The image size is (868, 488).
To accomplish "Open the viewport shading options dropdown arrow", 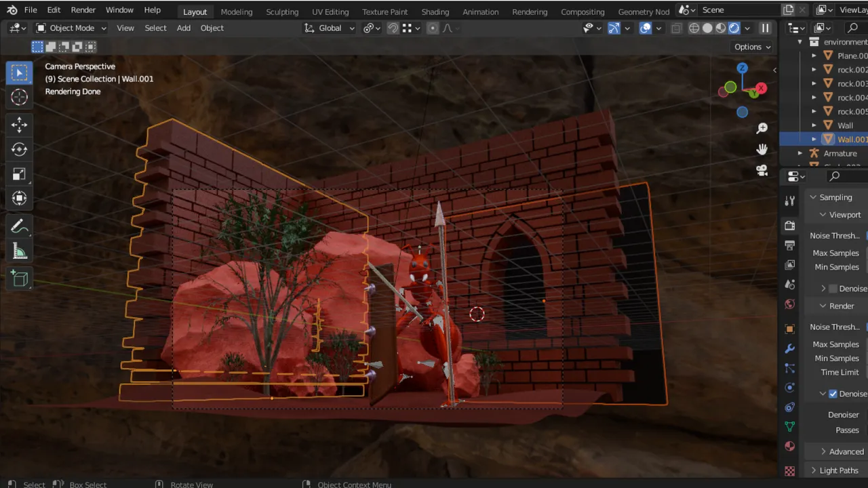I will pyautogui.click(x=747, y=28).
